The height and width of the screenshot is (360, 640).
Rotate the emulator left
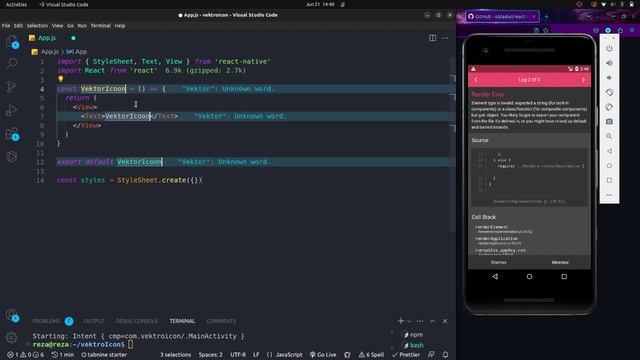609,92
